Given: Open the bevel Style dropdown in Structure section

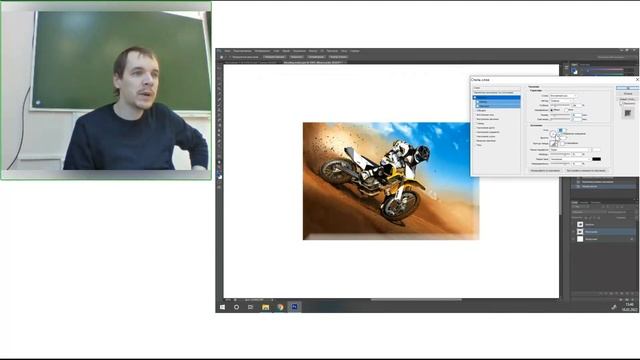Looking at the screenshot, I should 563,96.
